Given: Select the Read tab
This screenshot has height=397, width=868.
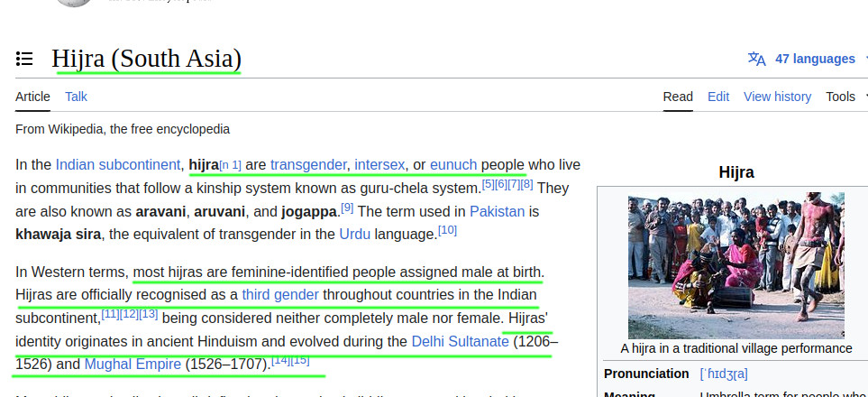Looking at the screenshot, I should (678, 97).
